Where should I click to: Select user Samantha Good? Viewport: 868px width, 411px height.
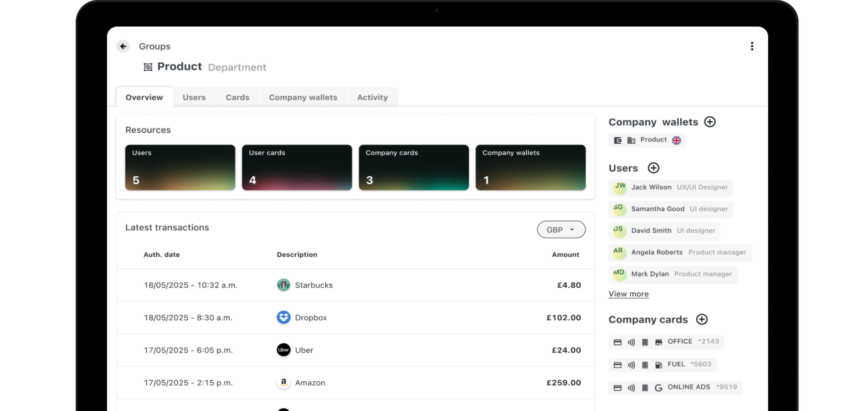[671, 209]
